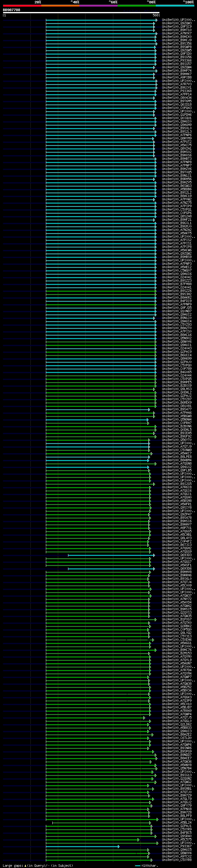Select hit label UniRef100_Q9AUH9
This screenshot has height=868, width=197.
(177, 125)
